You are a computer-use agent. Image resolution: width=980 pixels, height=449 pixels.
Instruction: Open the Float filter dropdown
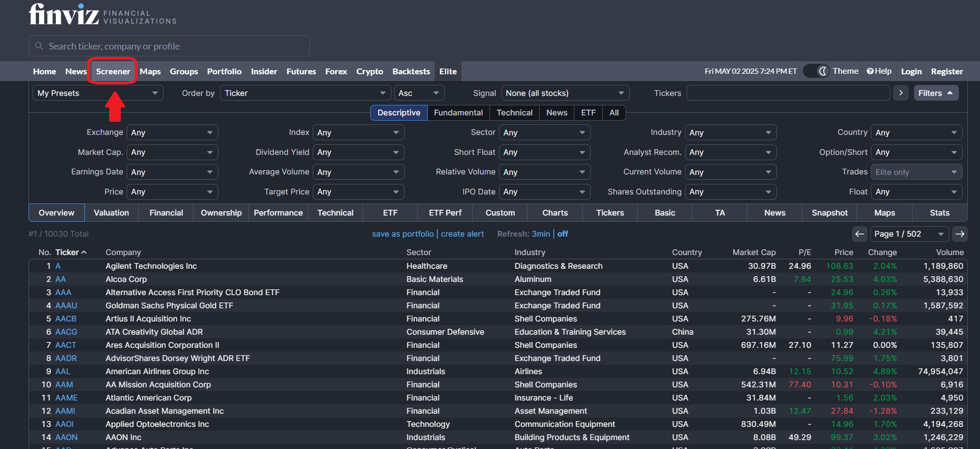917,192
